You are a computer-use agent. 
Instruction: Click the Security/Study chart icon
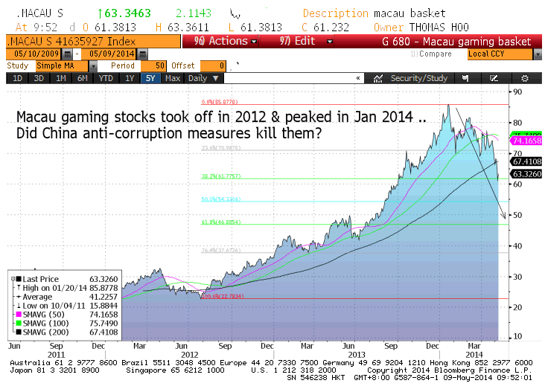(378, 77)
